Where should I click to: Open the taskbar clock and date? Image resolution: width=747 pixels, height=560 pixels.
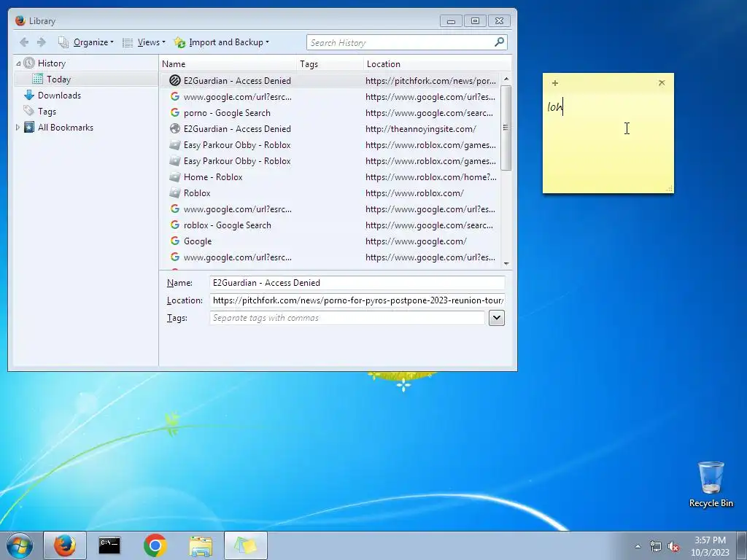point(710,546)
